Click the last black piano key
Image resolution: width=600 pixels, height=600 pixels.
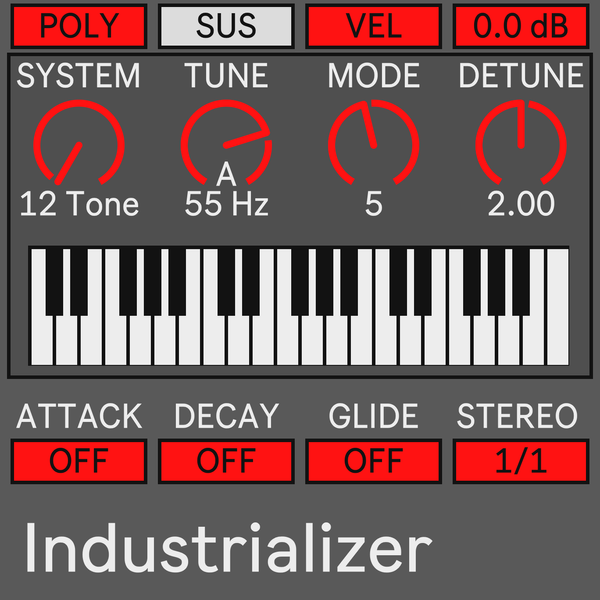521,282
